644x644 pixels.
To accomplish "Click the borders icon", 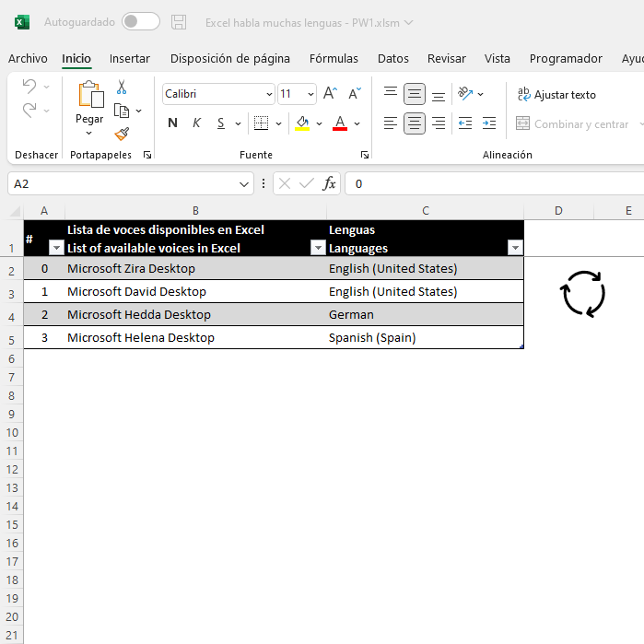I will pyautogui.click(x=262, y=123).
